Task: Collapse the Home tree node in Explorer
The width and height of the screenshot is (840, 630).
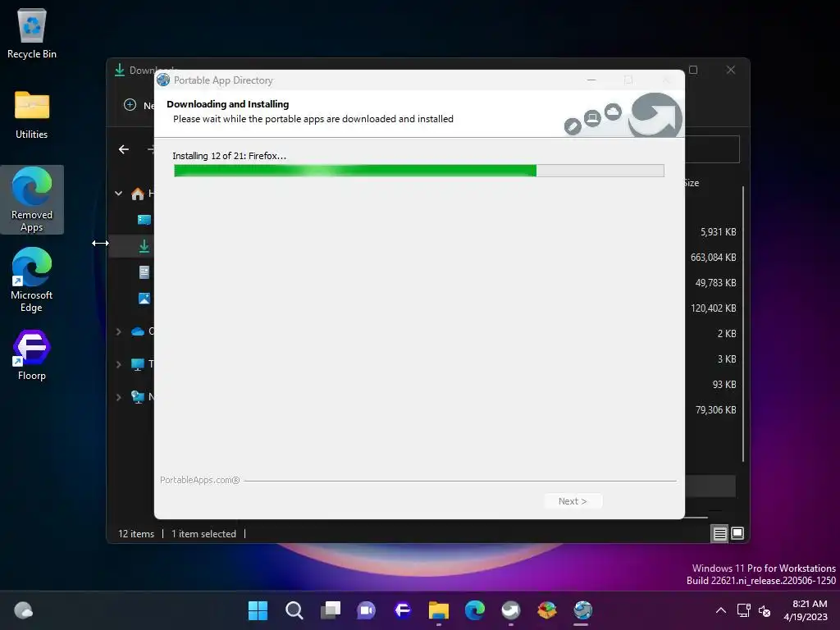Action: pos(118,194)
